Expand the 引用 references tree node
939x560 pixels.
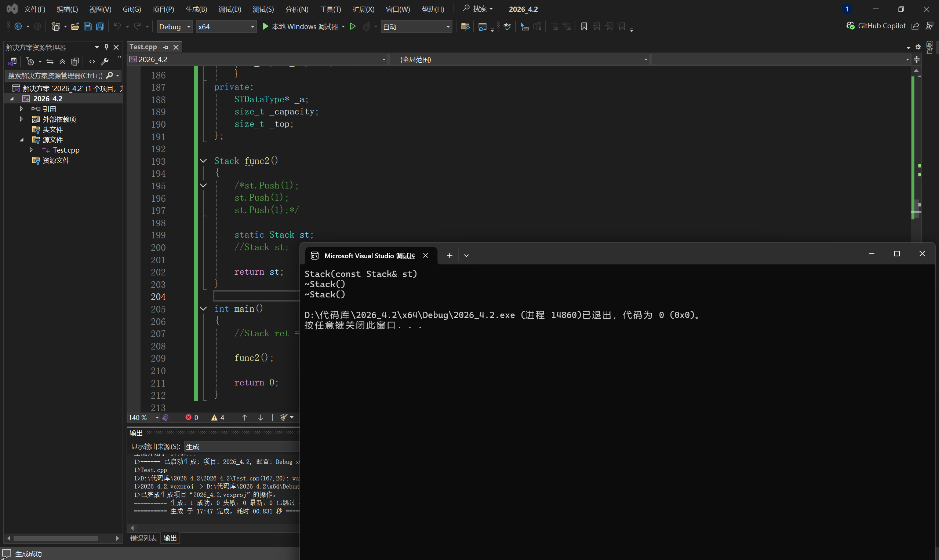click(21, 109)
